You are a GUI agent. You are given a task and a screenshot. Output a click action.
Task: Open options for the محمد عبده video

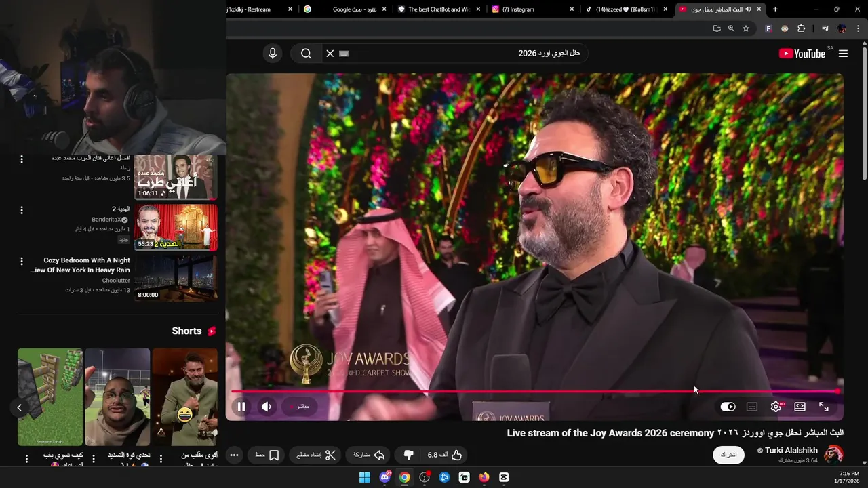(22, 159)
